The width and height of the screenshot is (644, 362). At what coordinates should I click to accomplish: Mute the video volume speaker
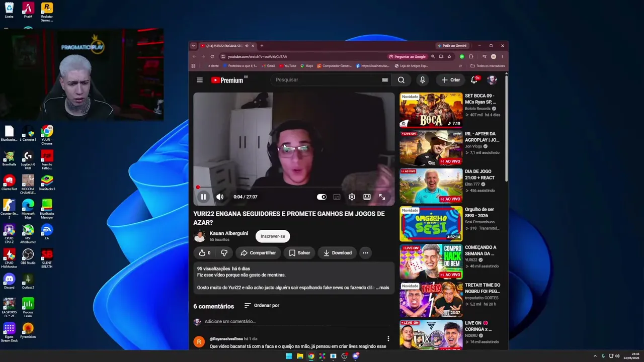pos(220,197)
